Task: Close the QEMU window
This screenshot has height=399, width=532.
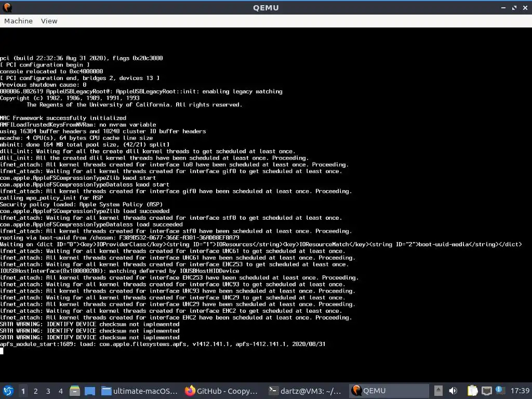Action: [525, 7]
